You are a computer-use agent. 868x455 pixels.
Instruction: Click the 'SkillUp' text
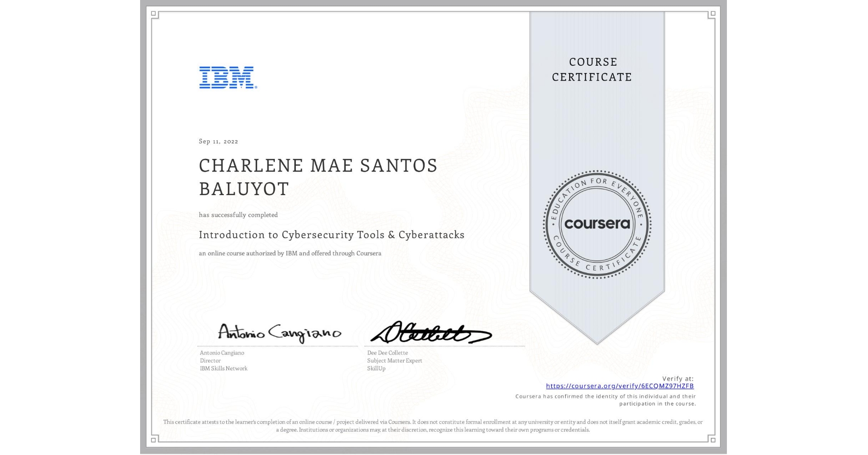pos(376,368)
